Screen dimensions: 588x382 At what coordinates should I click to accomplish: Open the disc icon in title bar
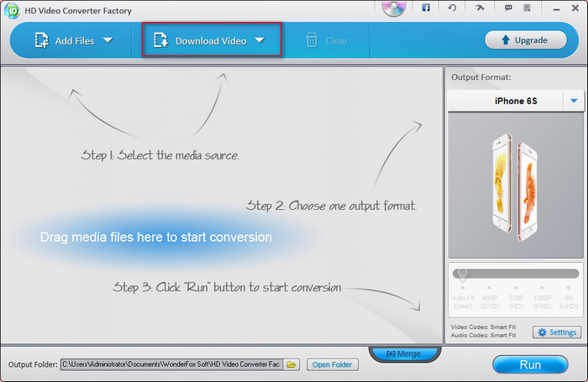(x=393, y=8)
